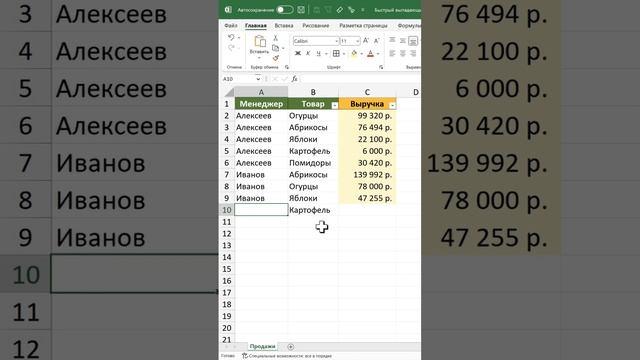
Task: Open the Продажи sheet tab
Action: point(262,346)
